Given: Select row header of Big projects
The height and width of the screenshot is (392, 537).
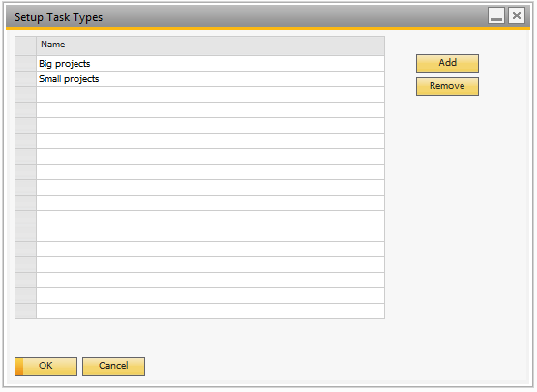Looking at the screenshot, I should (x=26, y=64).
